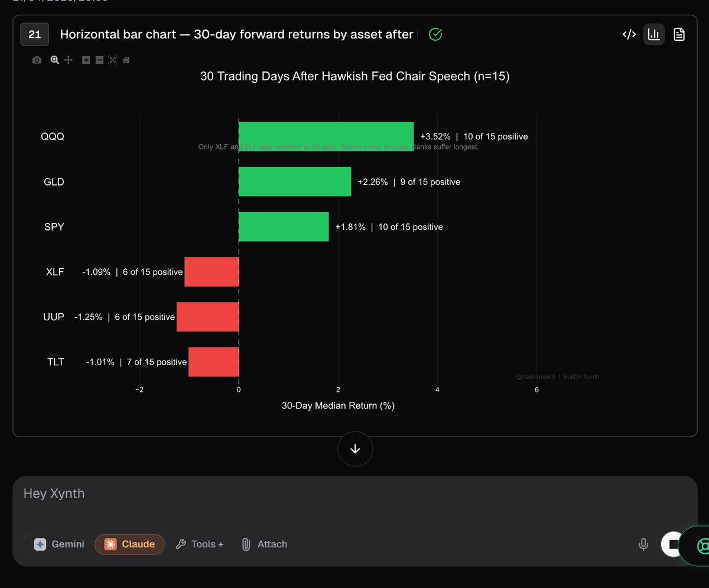
Task: Open the Tools + menu
Action: click(200, 544)
